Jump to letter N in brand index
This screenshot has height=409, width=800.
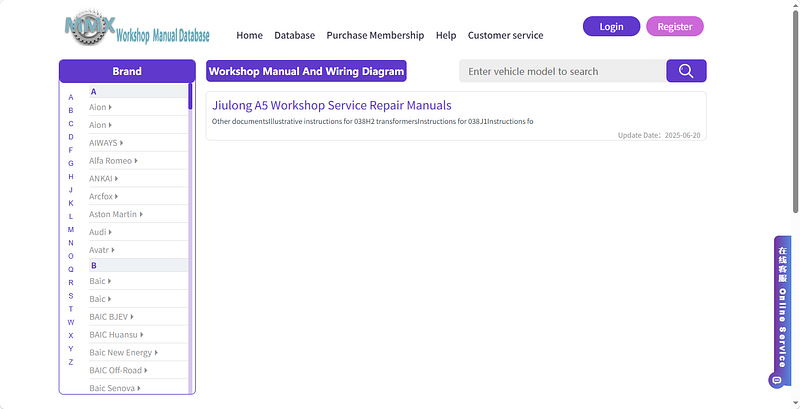71,243
